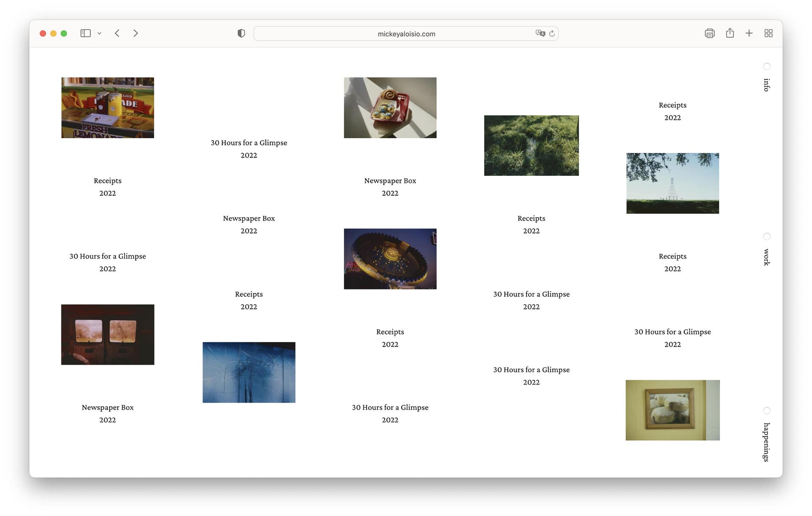Click the print icon in toolbar
Viewport: 812px width, 516px height.
709,33
